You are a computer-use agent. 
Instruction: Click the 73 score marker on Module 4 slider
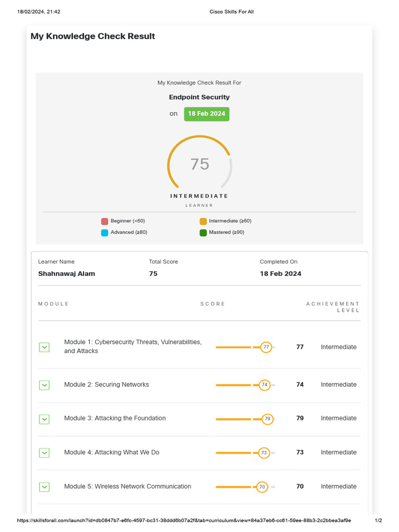pyautogui.click(x=264, y=453)
